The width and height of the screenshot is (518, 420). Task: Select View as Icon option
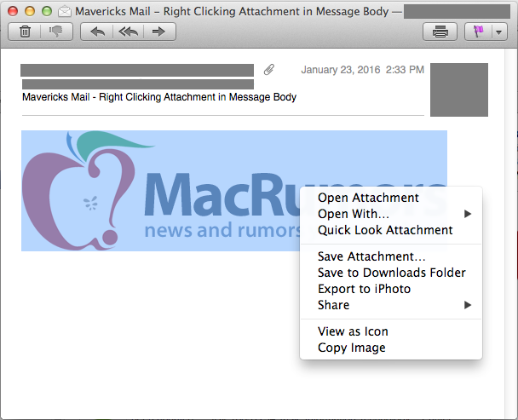coord(391,331)
